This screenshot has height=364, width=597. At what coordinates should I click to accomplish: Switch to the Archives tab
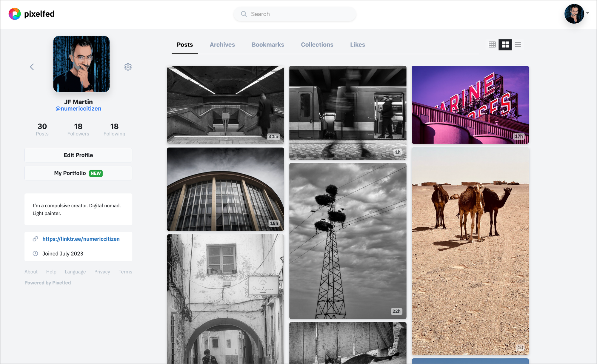222,44
